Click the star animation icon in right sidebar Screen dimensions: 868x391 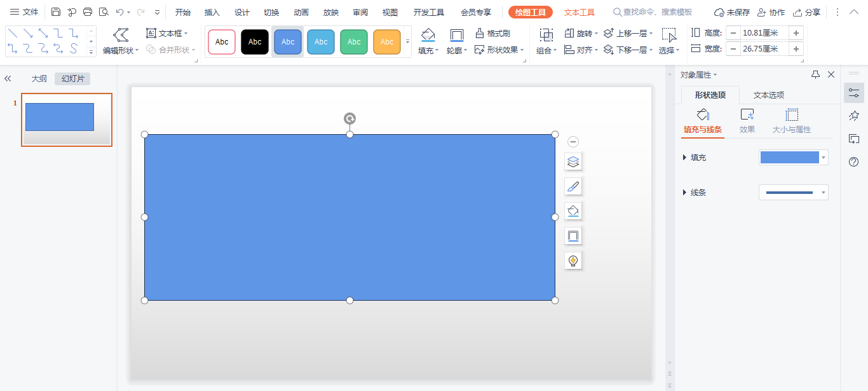click(854, 116)
